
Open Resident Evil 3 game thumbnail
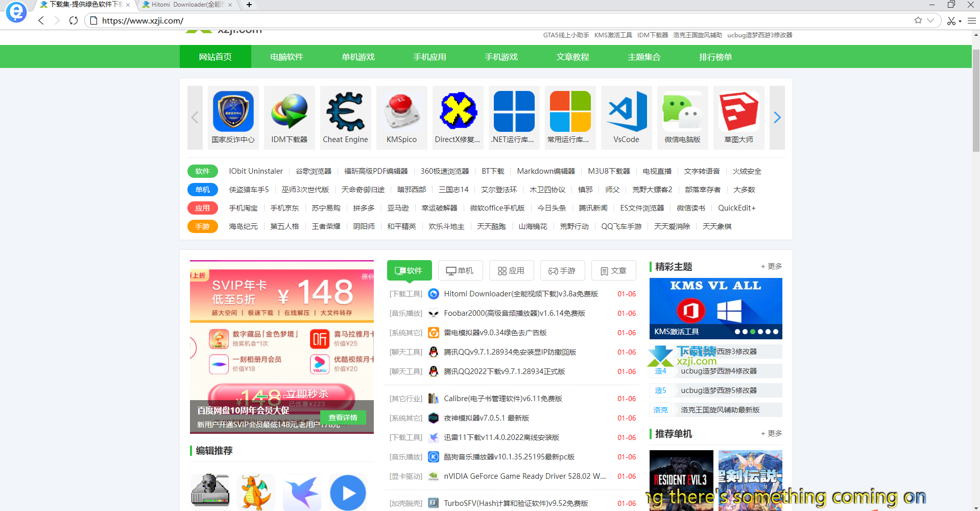coord(681,480)
